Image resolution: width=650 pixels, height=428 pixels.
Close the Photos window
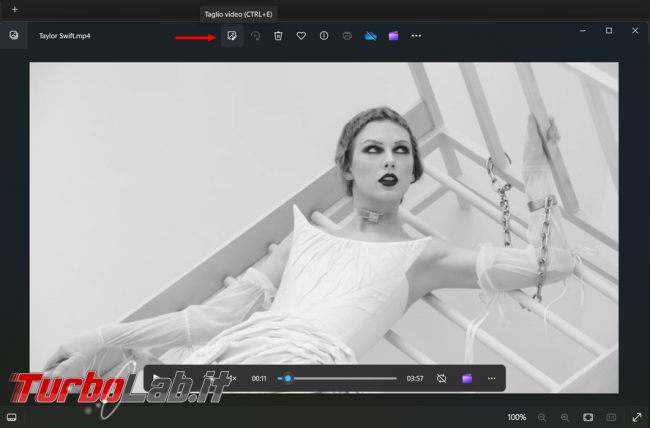635,30
